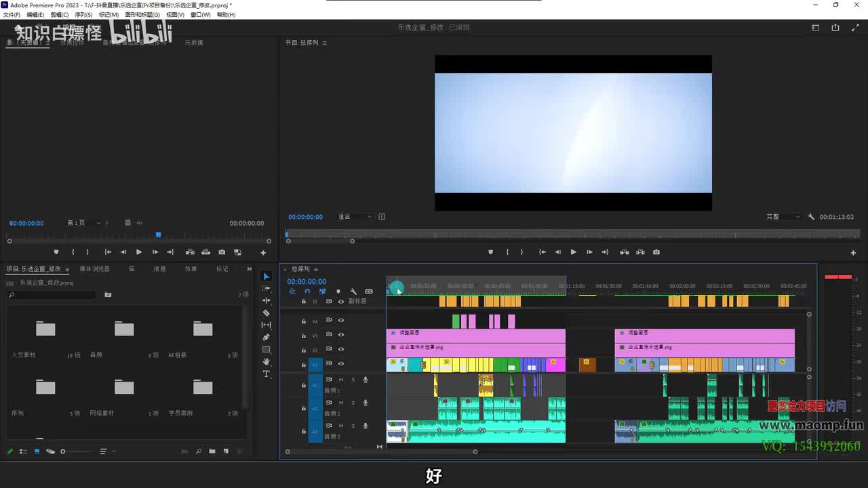
Task: Click the timeline add marker icon
Action: click(338, 291)
